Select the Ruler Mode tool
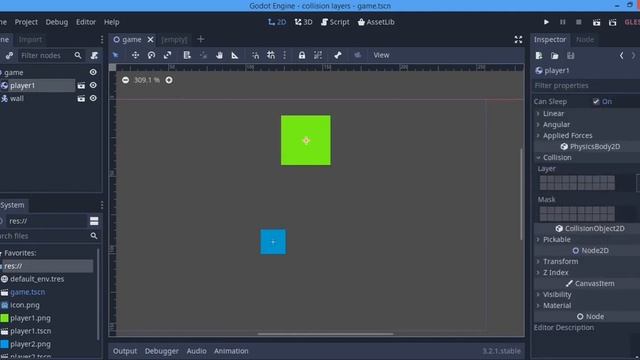 point(235,55)
